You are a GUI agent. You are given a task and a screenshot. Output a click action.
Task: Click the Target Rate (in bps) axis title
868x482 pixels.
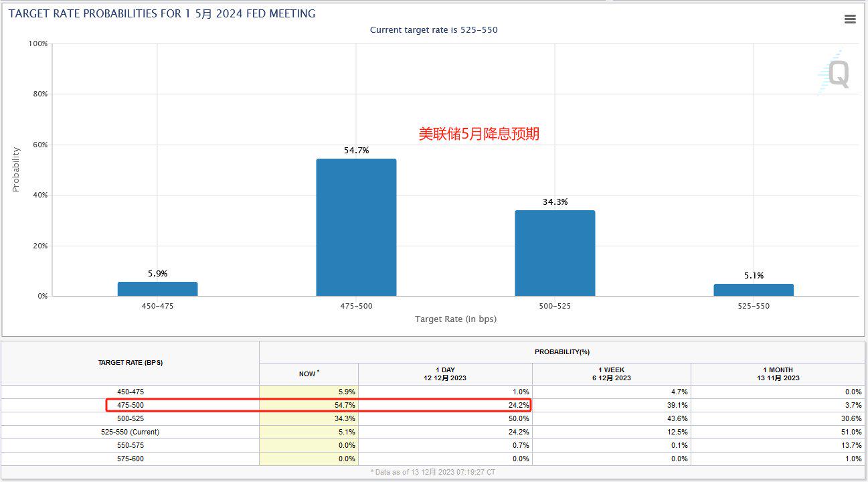click(456, 319)
